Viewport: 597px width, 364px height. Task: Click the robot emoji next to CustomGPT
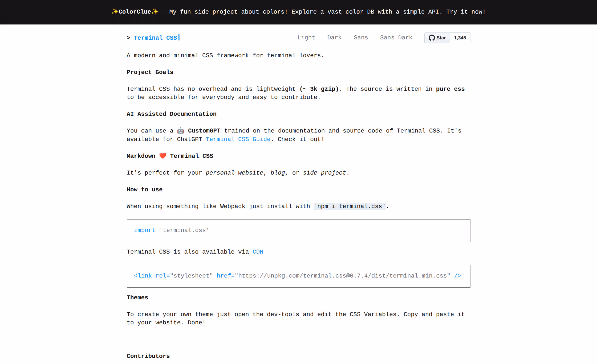point(181,130)
